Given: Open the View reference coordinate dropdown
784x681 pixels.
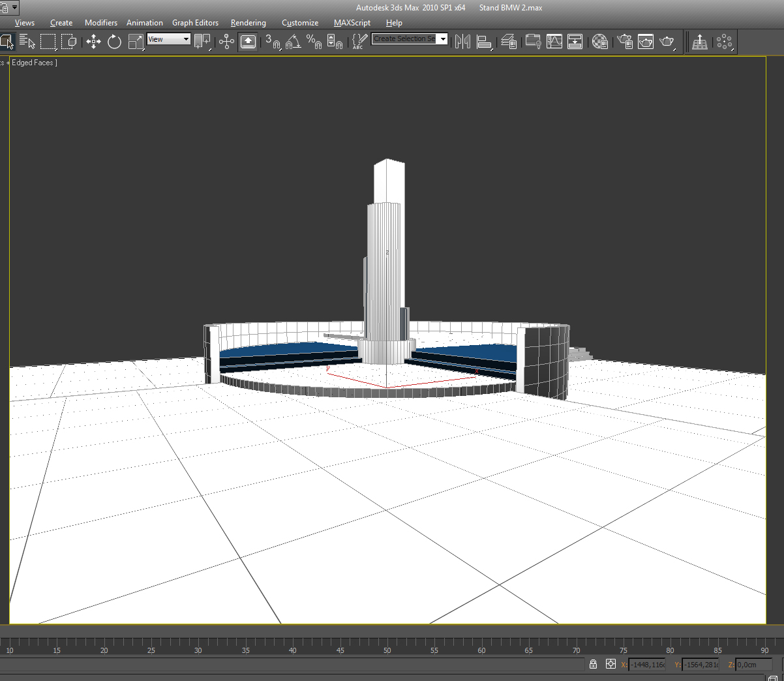Looking at the screenshot, I should click(x=168, y=39).
